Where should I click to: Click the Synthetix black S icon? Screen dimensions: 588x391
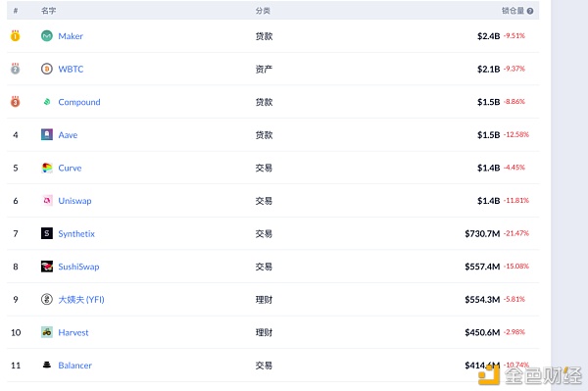47,233
